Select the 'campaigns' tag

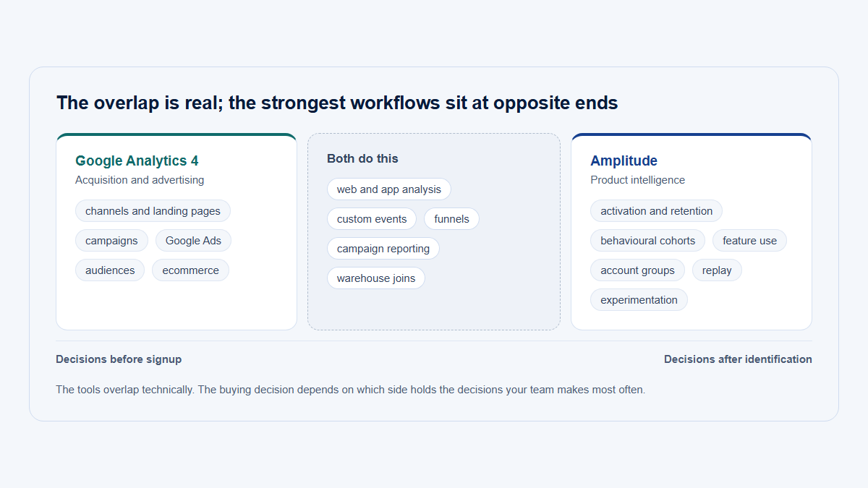point(111,241)
